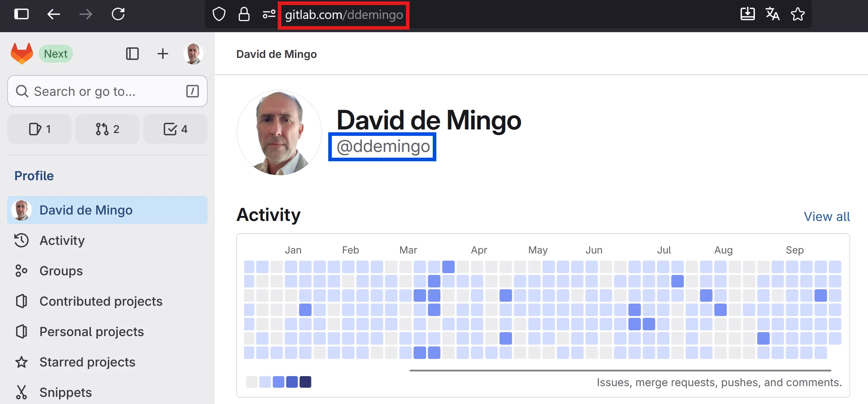Click the browser reload button

click(x=118, y=14)
